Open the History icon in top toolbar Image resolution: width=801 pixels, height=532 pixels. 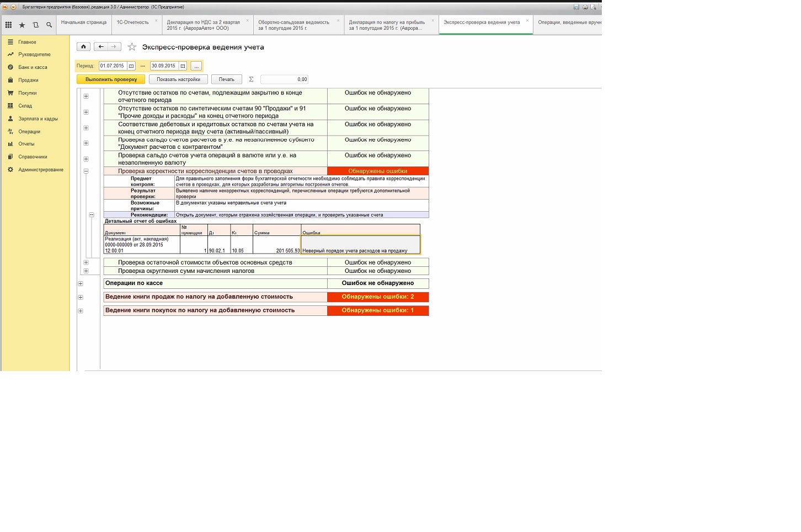[36, 25]
